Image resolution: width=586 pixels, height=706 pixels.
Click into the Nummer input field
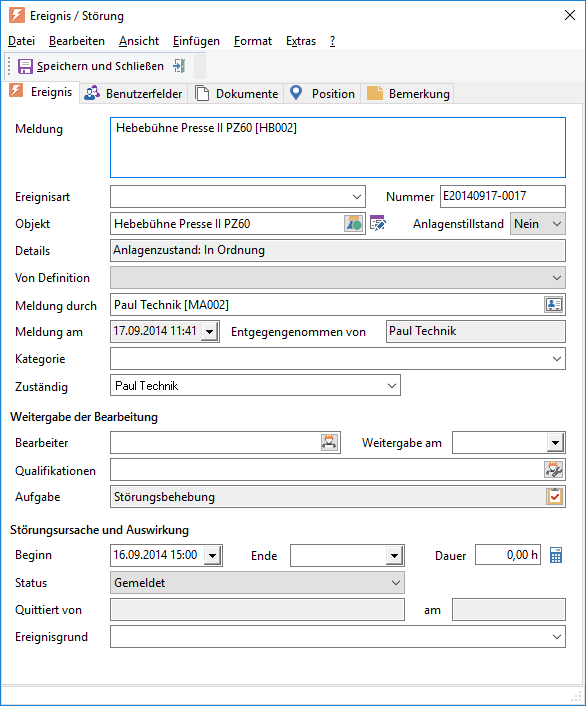pos(503,196)
